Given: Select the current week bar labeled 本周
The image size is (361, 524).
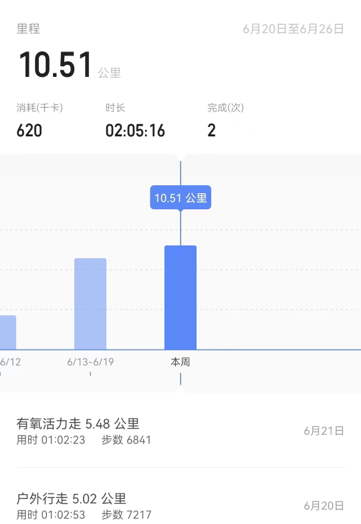Looking at the screenshot, I should 180,297.
